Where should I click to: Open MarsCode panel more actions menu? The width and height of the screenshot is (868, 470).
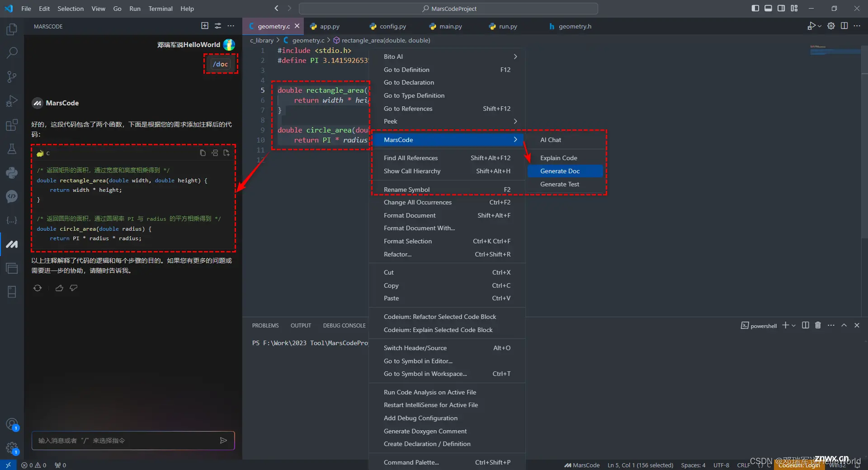pyautogui.click(x=231, y=26)
